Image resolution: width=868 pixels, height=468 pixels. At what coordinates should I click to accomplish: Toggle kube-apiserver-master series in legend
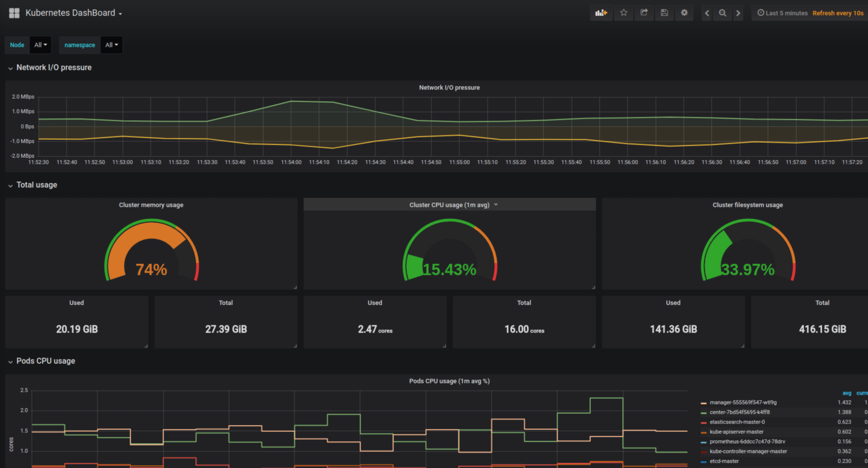[x=737, y=432]
